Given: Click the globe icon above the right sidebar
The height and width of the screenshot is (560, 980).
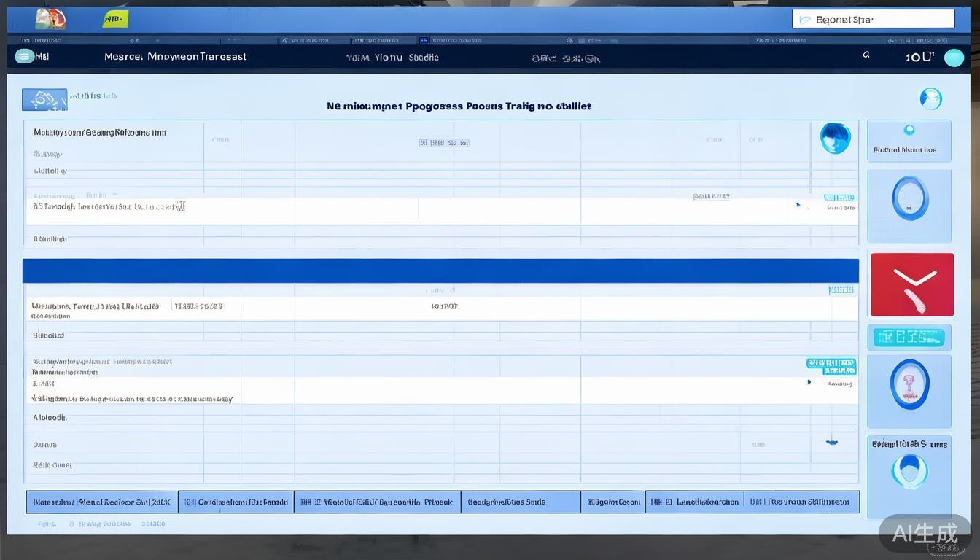Looking at the screenshot, I should 930,98.
